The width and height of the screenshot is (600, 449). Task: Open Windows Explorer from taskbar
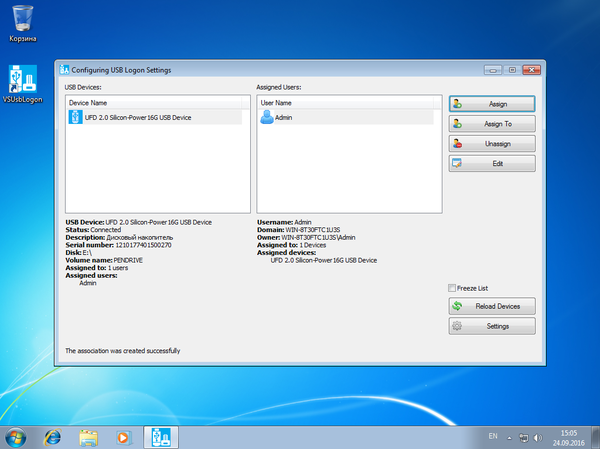pyautogui.click(x=88, y=437)
